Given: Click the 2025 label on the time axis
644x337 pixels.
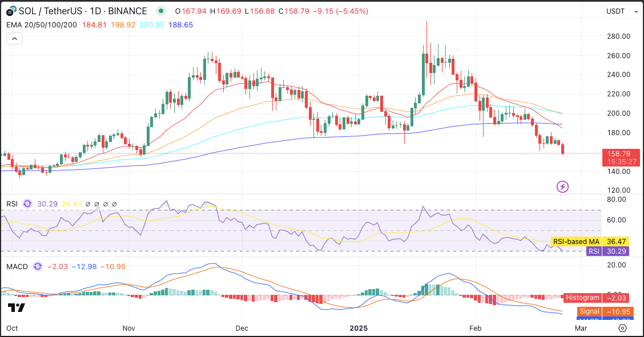Looking at the screenshot, I should tap(359, 328).
